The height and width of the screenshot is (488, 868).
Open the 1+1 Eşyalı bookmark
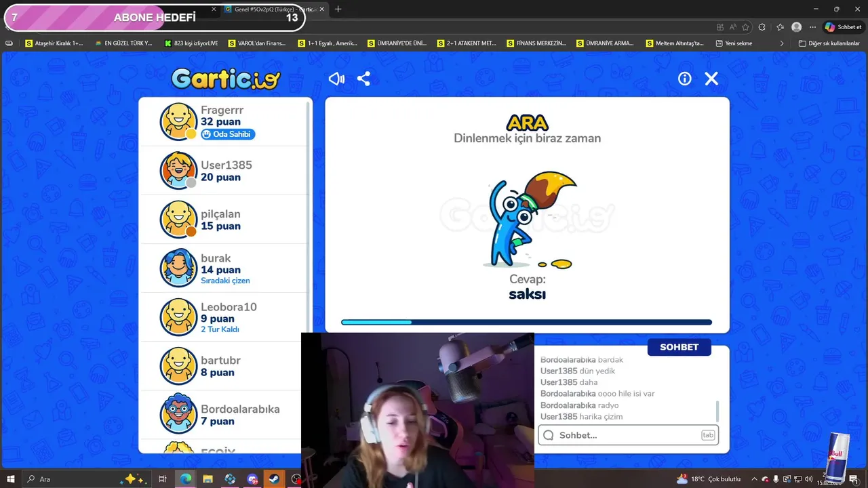(328, 43)
